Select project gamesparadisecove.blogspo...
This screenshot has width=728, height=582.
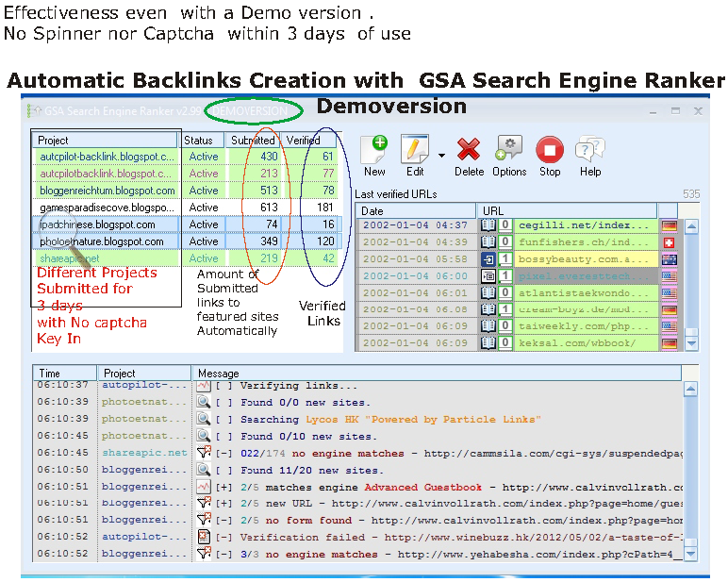click(107, 208)
